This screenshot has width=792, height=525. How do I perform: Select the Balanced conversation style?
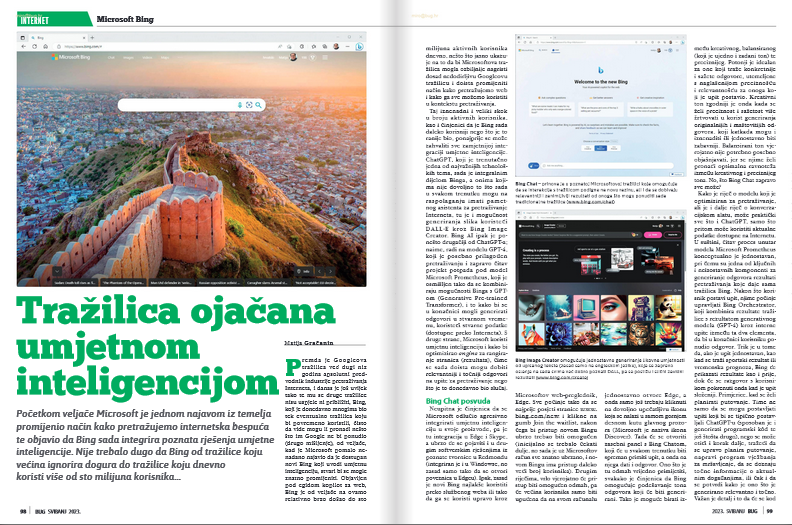pos(601,148)
